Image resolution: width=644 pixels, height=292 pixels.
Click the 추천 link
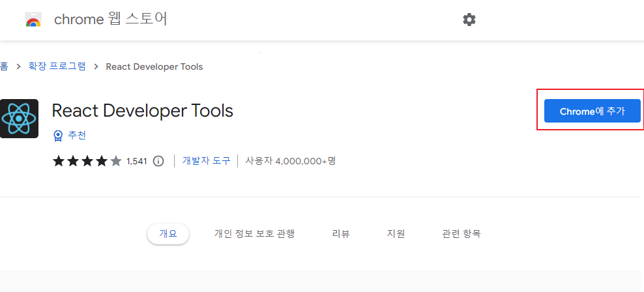(77, 136)
